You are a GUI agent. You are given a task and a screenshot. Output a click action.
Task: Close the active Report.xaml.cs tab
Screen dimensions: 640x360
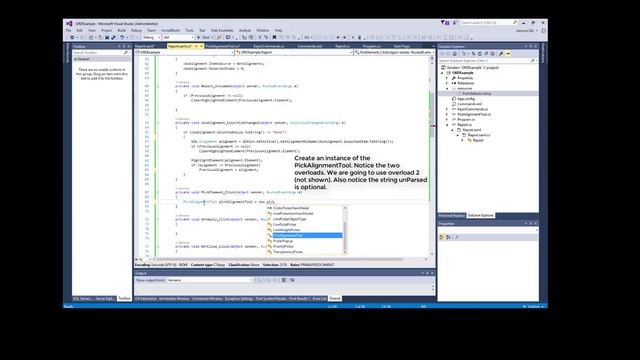[x=202, y=46]
